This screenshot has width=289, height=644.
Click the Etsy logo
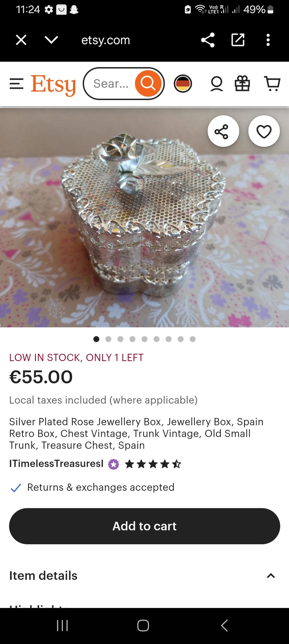(x=53, y=85)
